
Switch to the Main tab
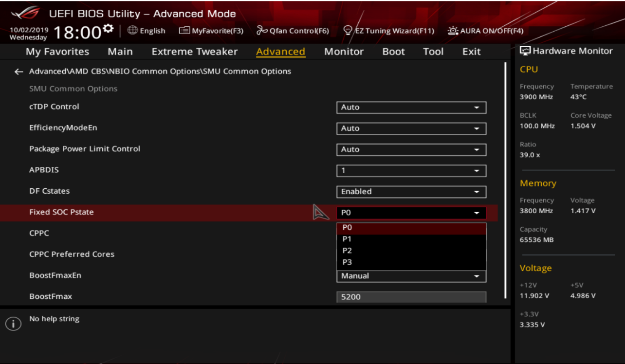[x=120, y=52]
